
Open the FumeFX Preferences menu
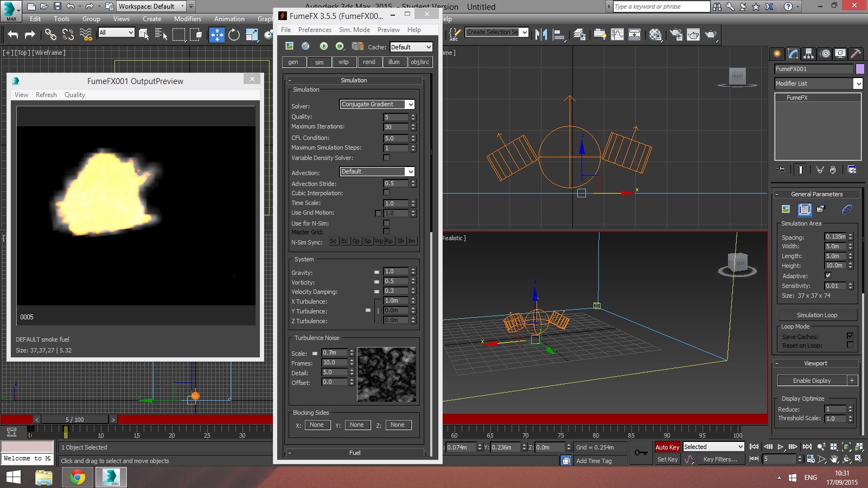coord(315,30)
